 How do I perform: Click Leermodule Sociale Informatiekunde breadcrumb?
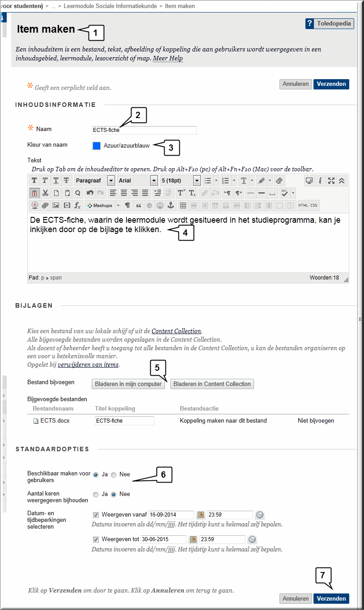110,6
